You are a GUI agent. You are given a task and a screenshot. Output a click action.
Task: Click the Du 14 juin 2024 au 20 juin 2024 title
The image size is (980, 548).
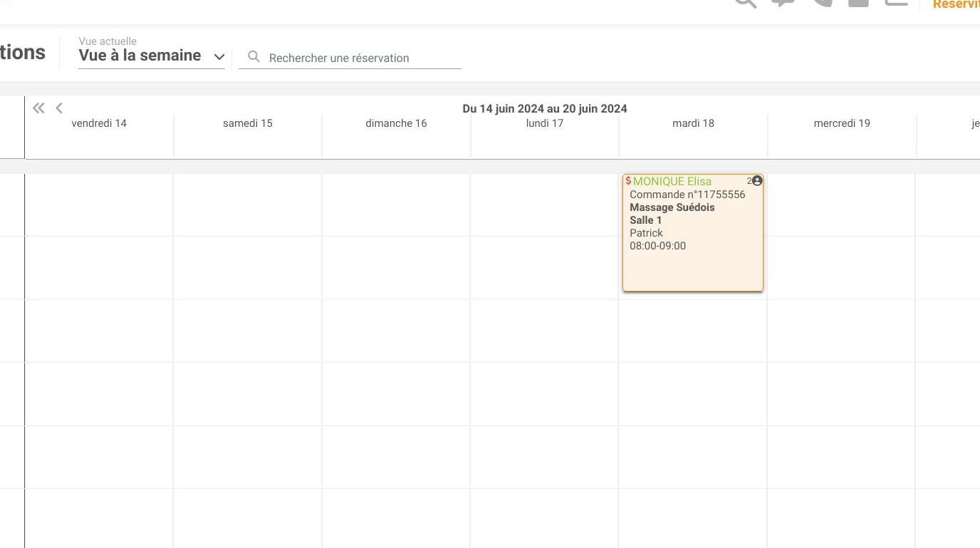[545, 109]
